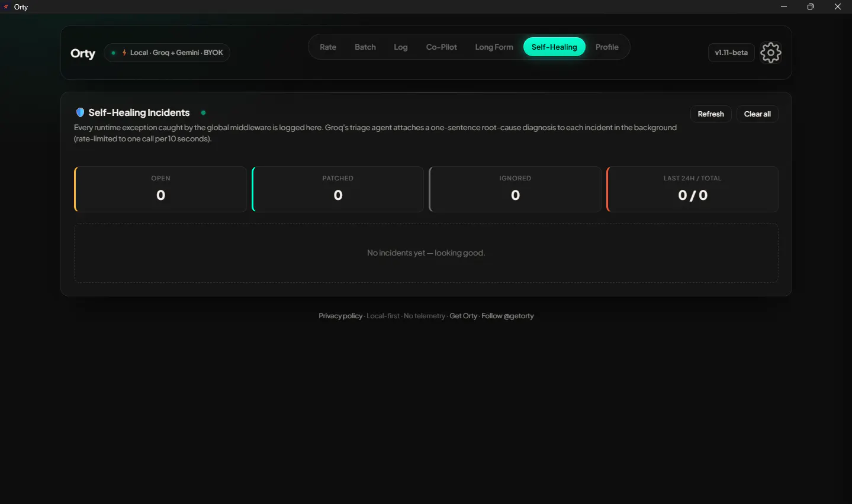This screenshot has width=852, height=504.
Task: Go to the Log tab
Action: coord(401,47)
